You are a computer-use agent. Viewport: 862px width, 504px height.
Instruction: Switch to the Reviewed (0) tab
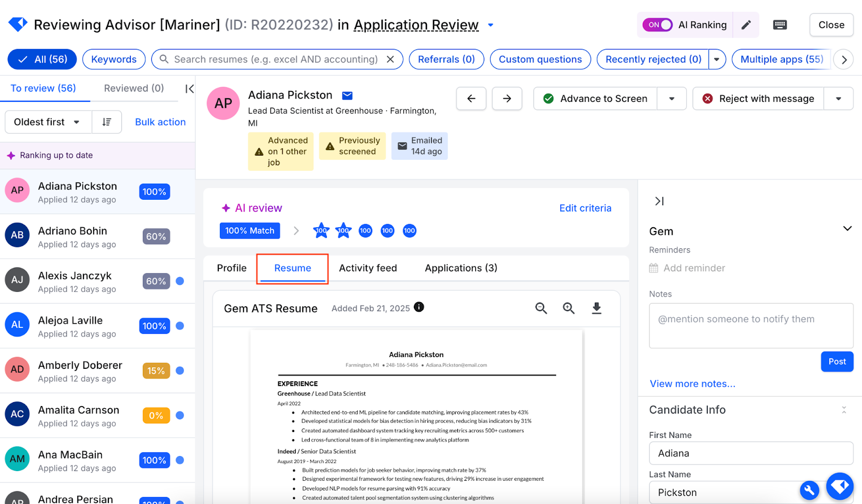(134, 88)
